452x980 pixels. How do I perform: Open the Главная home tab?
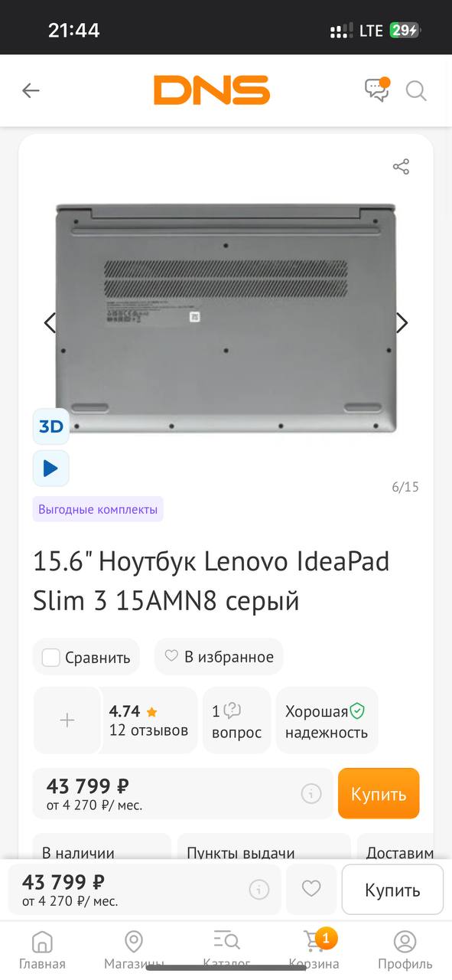pyautogui.click(x=43, y=950)
